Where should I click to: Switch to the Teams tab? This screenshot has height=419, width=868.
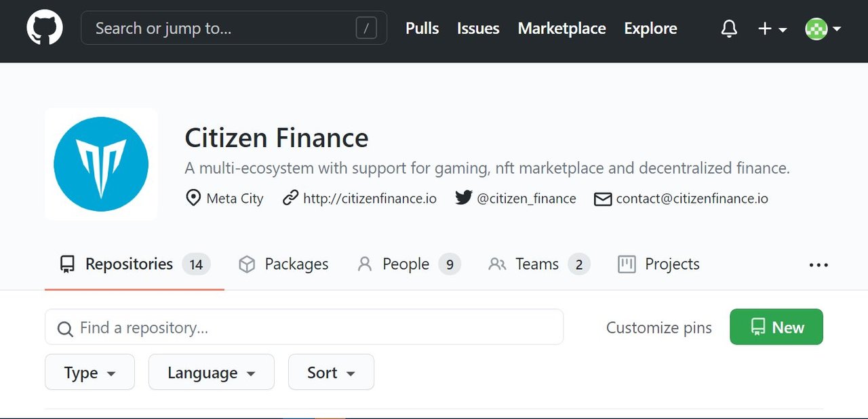click(x=539, y=264)
